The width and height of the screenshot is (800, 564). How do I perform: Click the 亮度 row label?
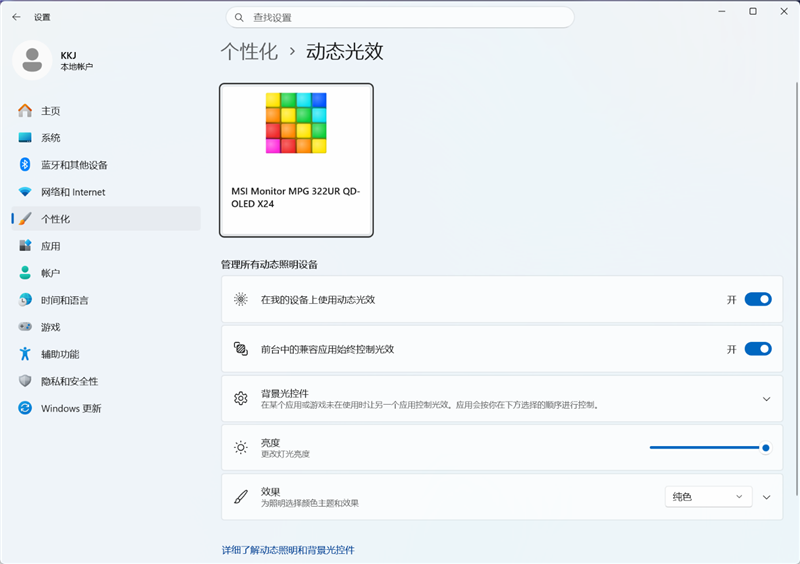270,443
